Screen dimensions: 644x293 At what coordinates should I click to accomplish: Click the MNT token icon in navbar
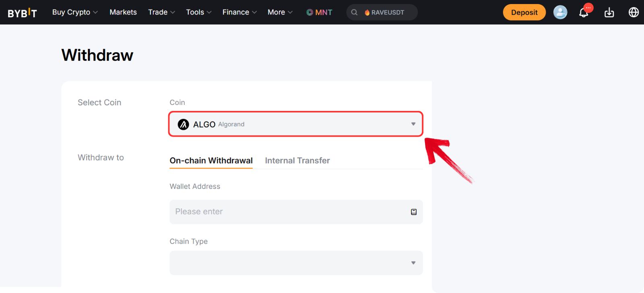309,12
